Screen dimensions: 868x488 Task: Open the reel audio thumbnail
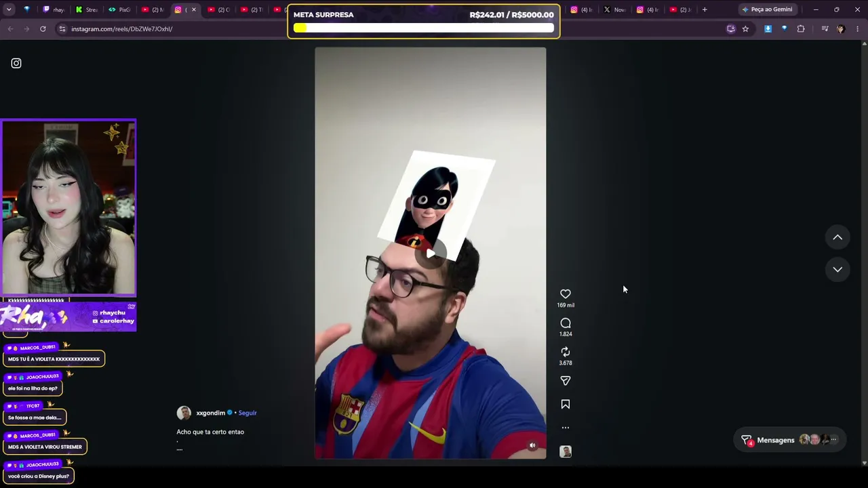click(566, 451)
